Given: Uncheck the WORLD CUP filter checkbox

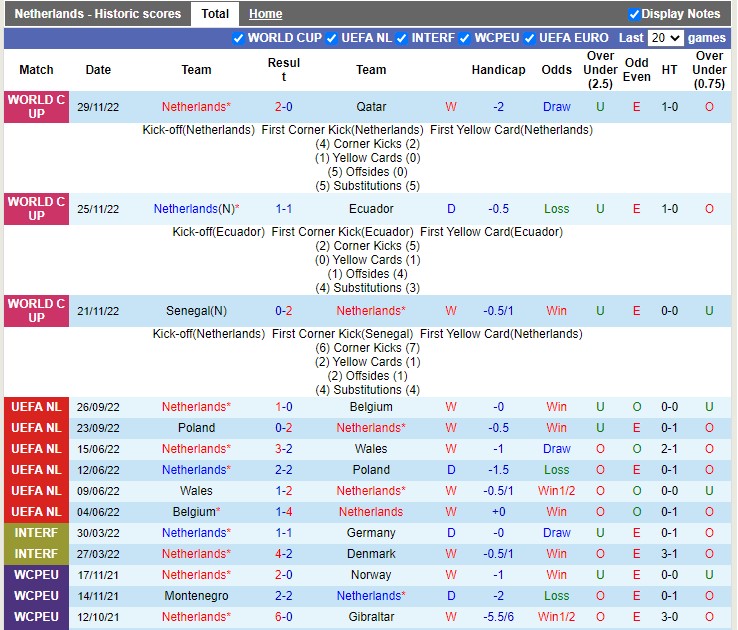Looking at the screenshot, I should point(239,38).
